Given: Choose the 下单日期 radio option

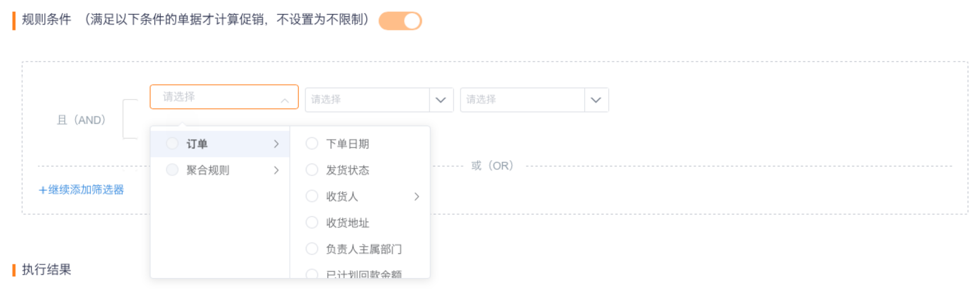Looking at the screenshot, I should [x=312, y=143].
